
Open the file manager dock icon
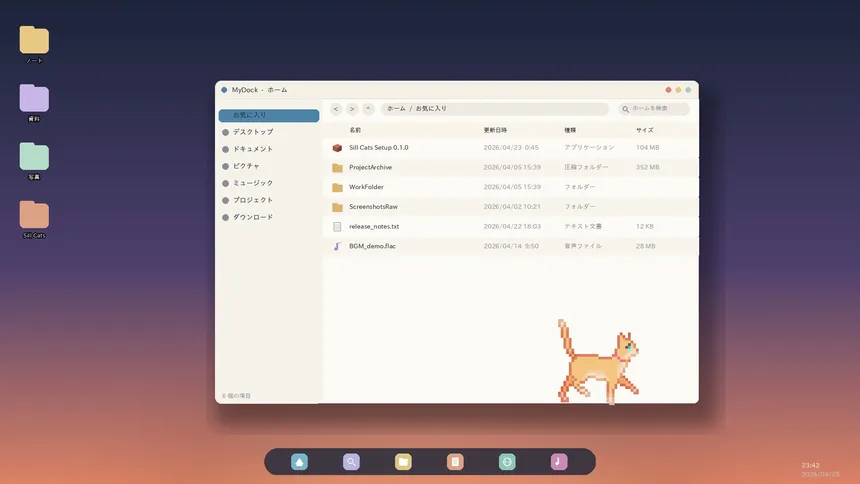pyautogui.click(x=403, y=462)
